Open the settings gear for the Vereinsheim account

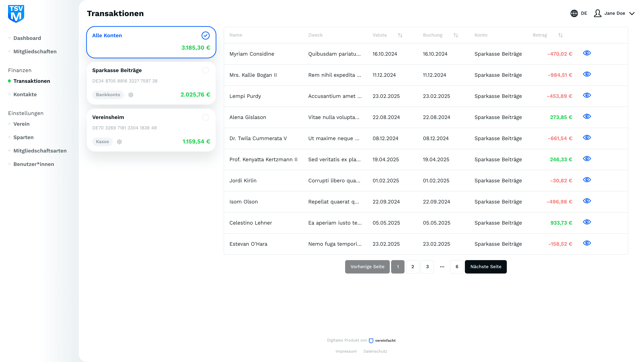click(x=120, y=142)
